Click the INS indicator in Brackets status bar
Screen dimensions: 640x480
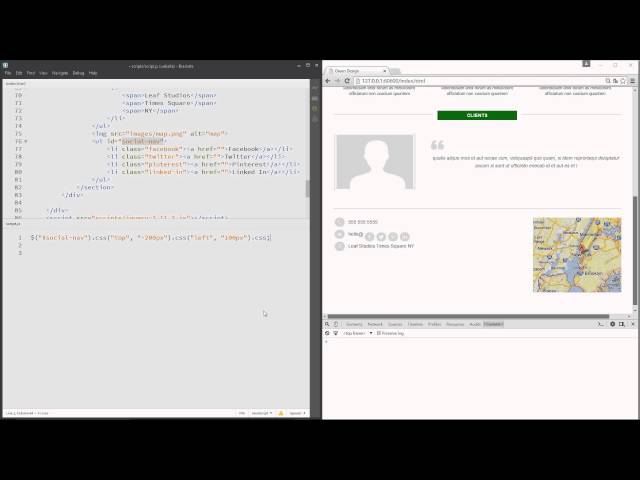[242, 413]
